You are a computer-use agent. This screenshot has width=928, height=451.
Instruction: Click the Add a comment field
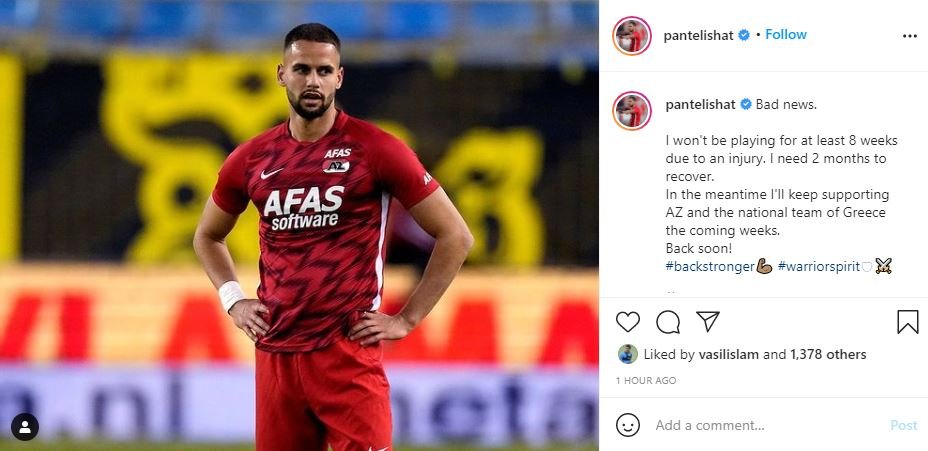pos(768,426)
